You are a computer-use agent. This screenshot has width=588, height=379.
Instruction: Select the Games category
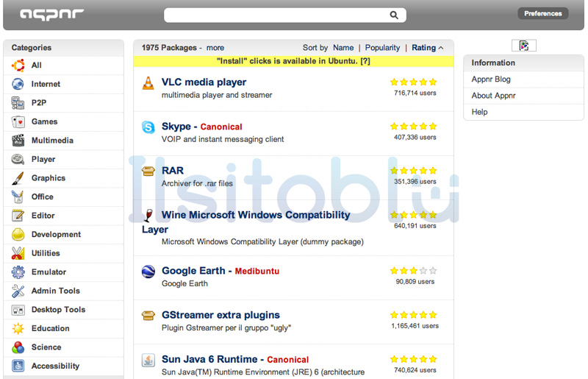pyautogui.click(x=44, y=121)
